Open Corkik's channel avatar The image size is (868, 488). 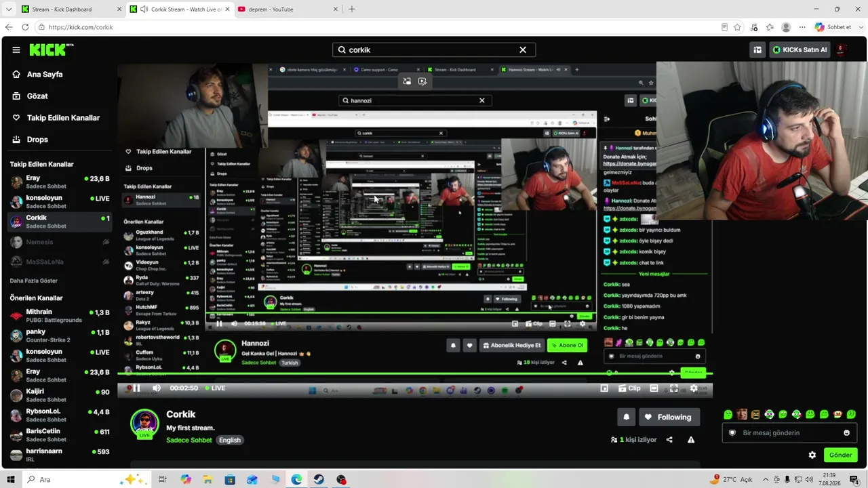pos(144,424)
